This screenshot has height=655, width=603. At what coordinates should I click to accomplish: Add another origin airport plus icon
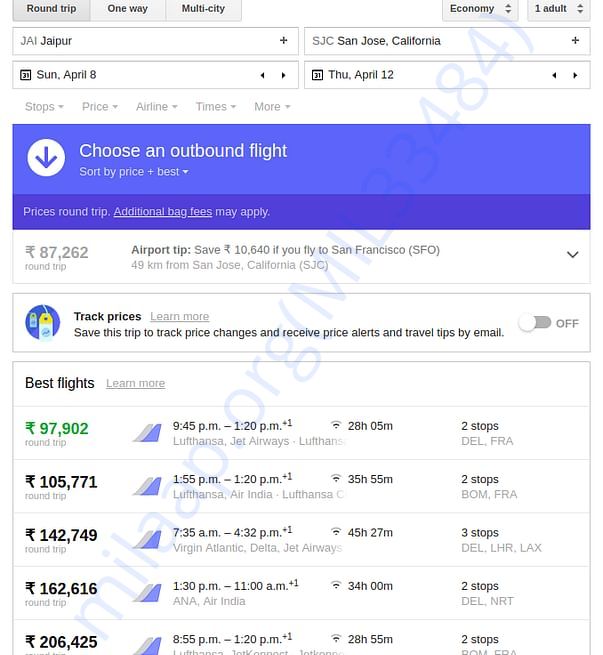tap(284, 41)
